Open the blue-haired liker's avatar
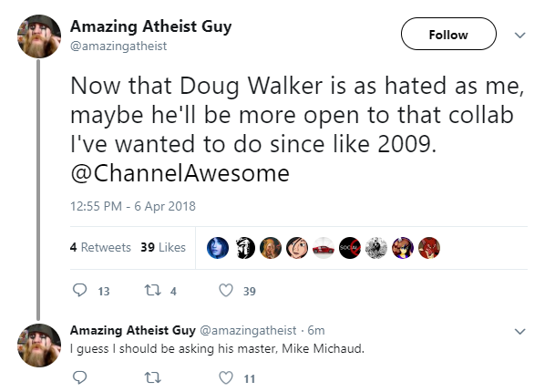555x392 pixels. (217, 248)
